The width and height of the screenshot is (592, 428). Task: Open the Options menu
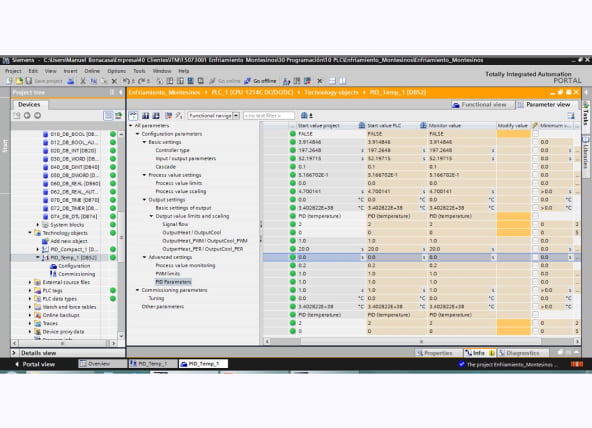(x=116, y=71)
